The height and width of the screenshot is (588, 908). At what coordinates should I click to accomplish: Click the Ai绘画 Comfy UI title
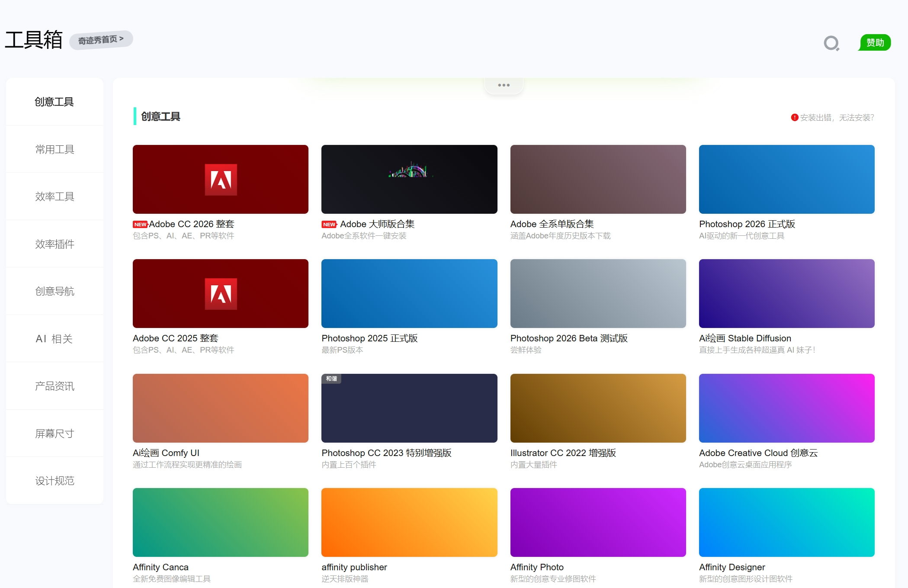[166, 453]
